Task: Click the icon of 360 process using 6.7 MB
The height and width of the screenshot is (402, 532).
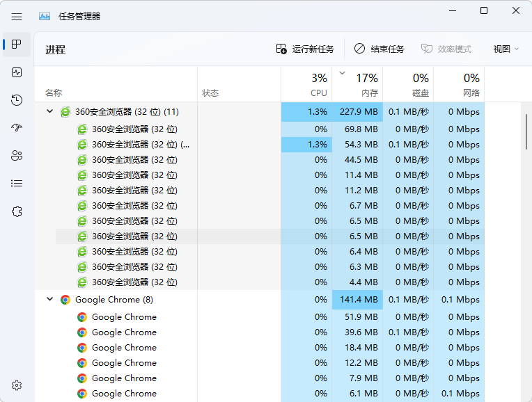Action: [81, 205]
